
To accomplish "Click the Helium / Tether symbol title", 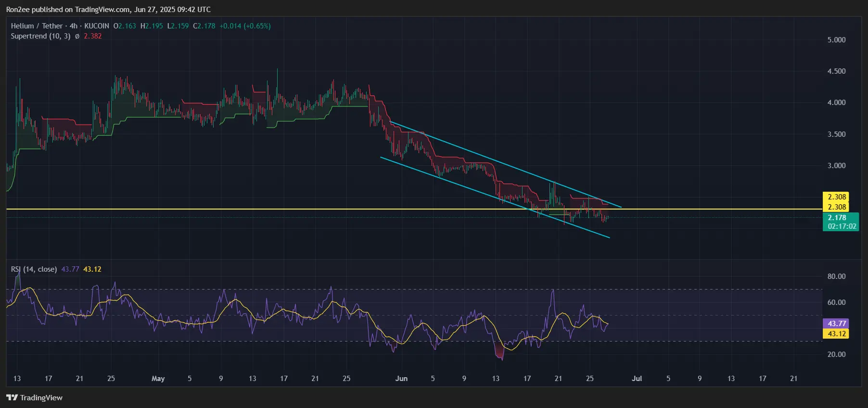I will [37, 26].
